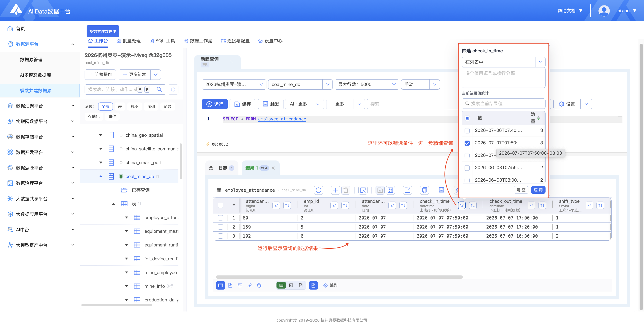This screenshot has height=327, width=644.
Task: Click the 触发 trigger button
Action: tap(271, 104)
